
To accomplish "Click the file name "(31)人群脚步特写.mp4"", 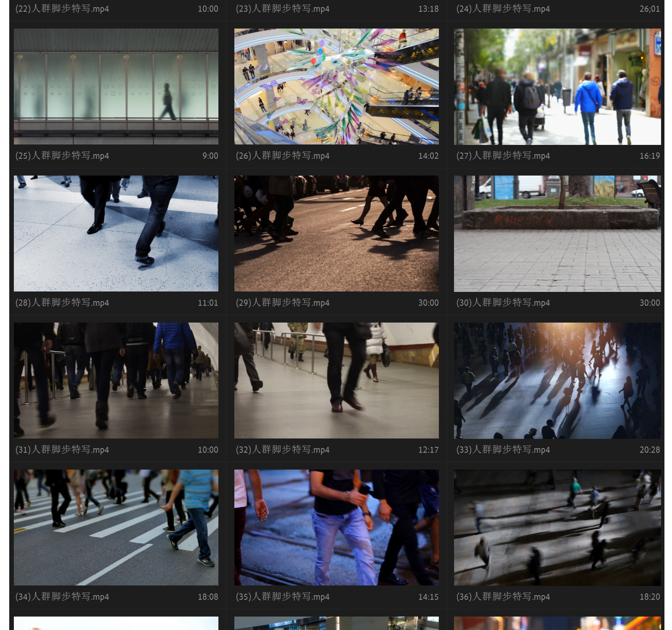I will [62, 450].
